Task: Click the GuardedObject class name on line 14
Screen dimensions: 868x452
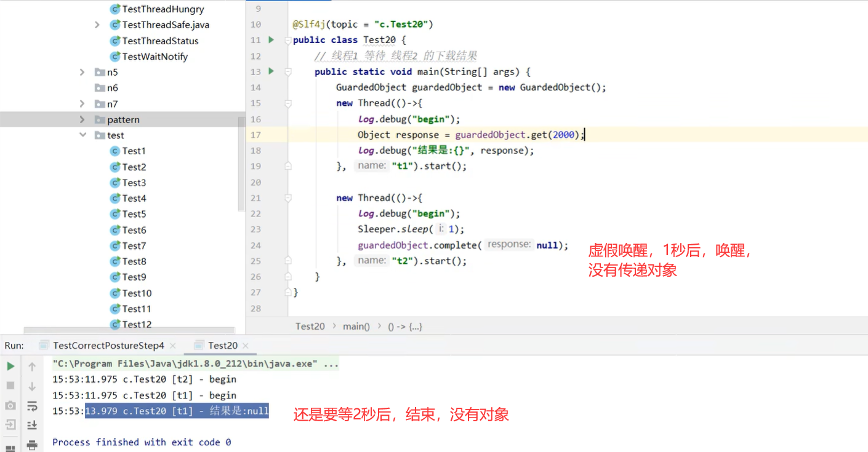Action: pos(371,87)
